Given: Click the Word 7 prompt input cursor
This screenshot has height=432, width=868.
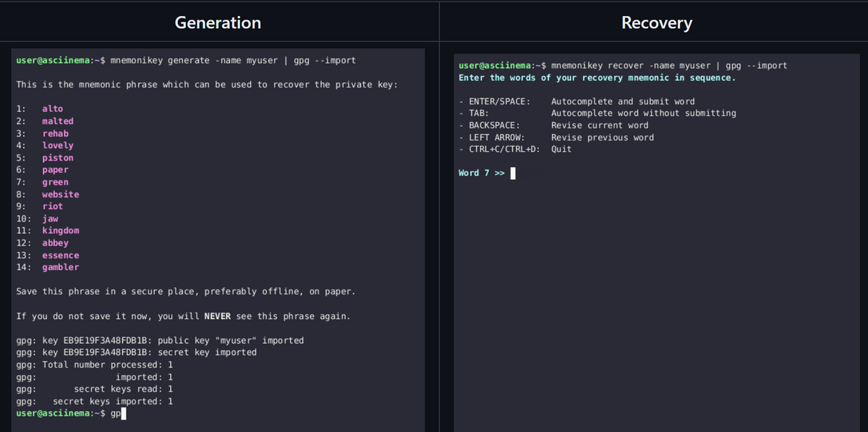Looking at the screenshot, I should [x=513, y=173].
